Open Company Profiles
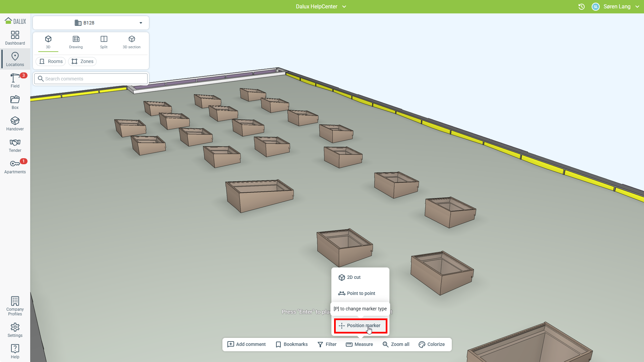The width and height of the screenshot is (644, 362). pos(15,306)
